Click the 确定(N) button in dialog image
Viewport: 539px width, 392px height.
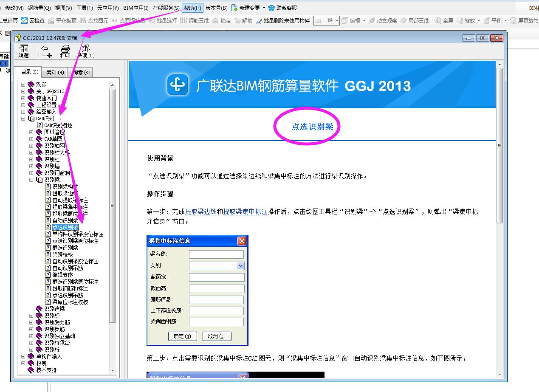point(183,336)
